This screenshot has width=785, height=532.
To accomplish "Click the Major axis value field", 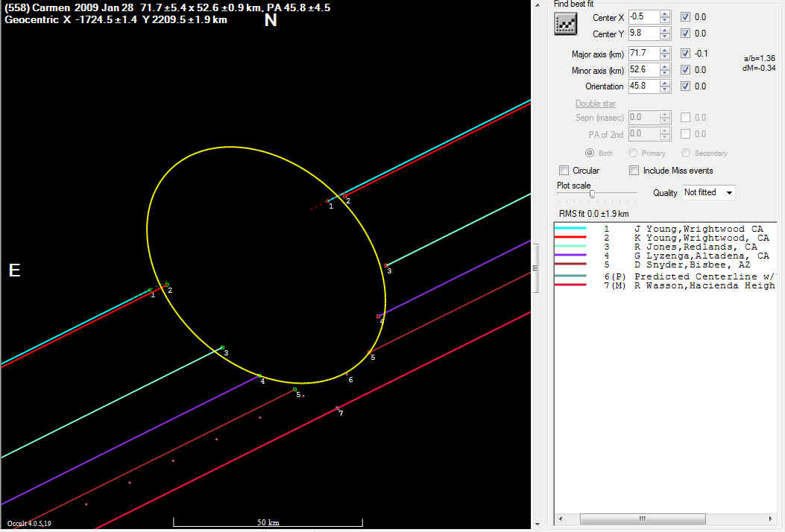I will [x=644, y=54].
